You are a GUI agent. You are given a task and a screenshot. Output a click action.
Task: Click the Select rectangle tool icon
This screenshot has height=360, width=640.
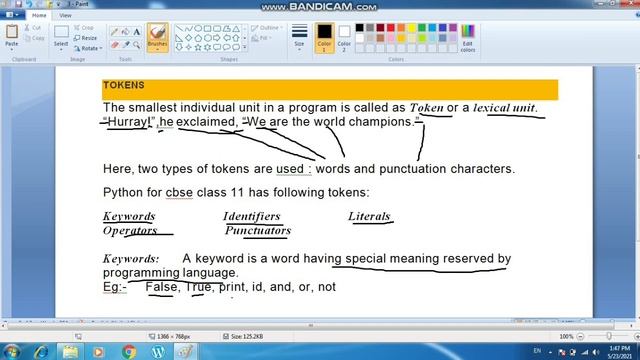61,32
